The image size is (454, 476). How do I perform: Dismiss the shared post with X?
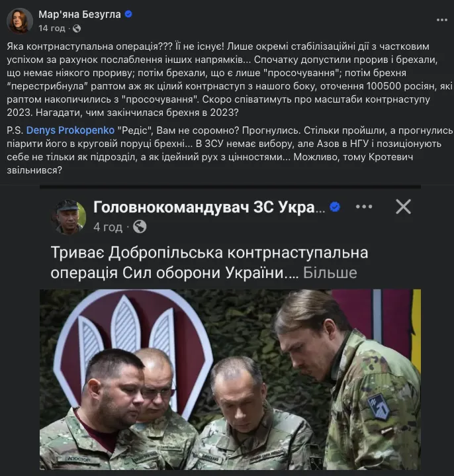pos(403,207)
